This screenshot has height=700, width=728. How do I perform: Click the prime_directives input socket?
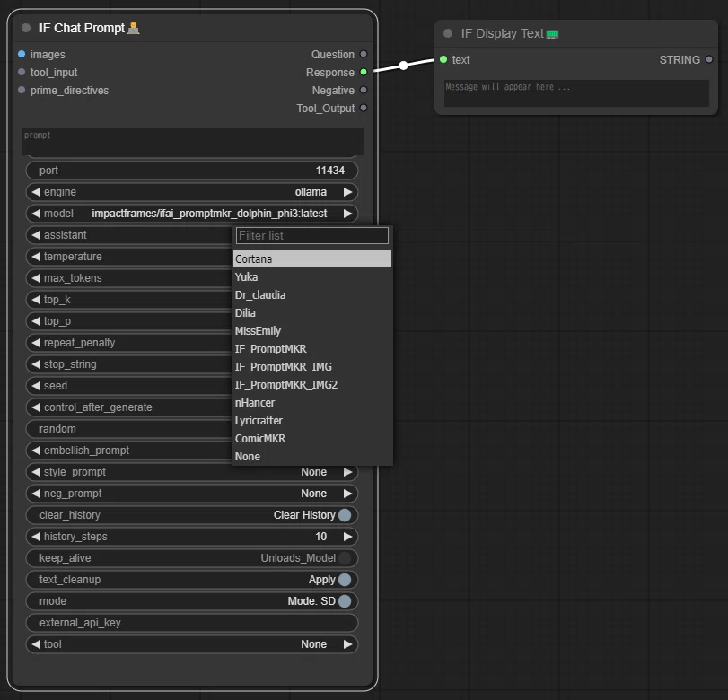pos(22,90)
